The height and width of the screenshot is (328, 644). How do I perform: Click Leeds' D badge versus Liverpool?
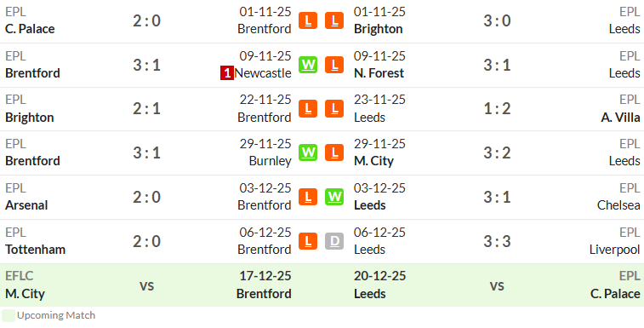[334, 241]
